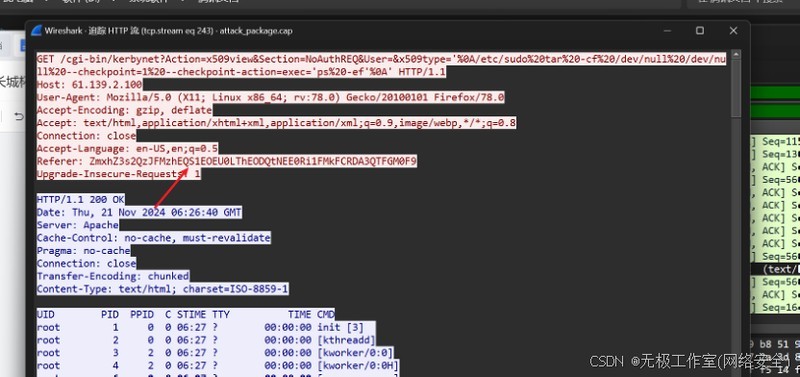This screenshot has width=800, height=377.
Task: Click the User-Agent Mozilla/5.0 header line
Action: (x=270, y=97)
